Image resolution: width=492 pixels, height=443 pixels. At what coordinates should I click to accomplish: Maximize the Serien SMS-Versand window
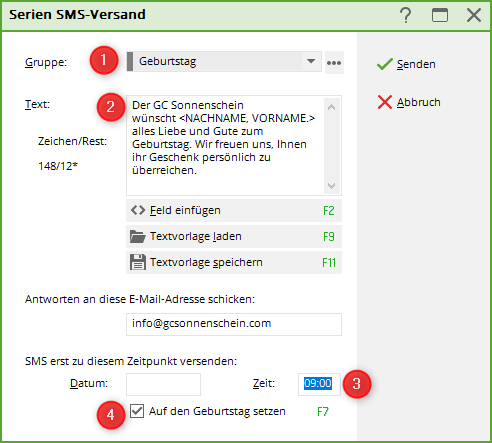pos(440,15)
